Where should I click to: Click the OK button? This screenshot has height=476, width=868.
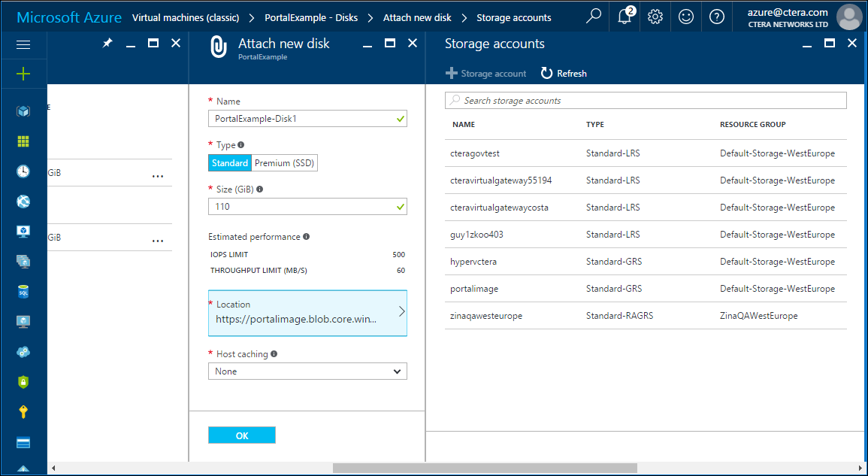tap(242, 435)
